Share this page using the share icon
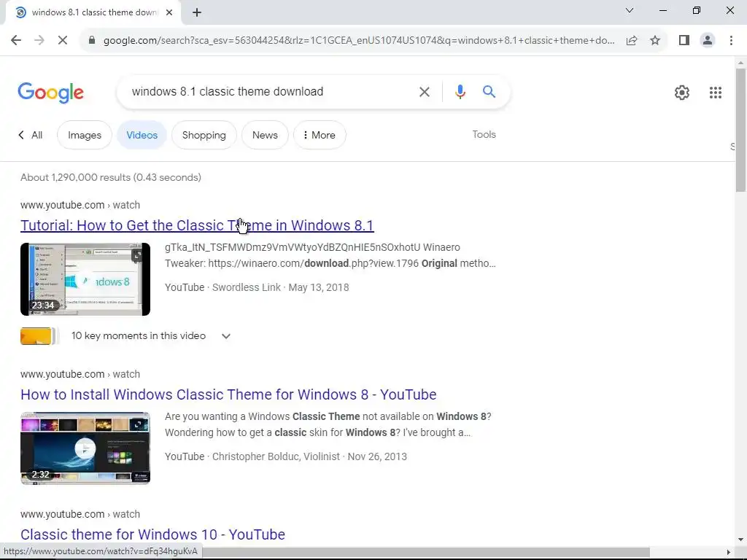Image resolution: width=747 pixels, height=560 pixels. [632, 40]
